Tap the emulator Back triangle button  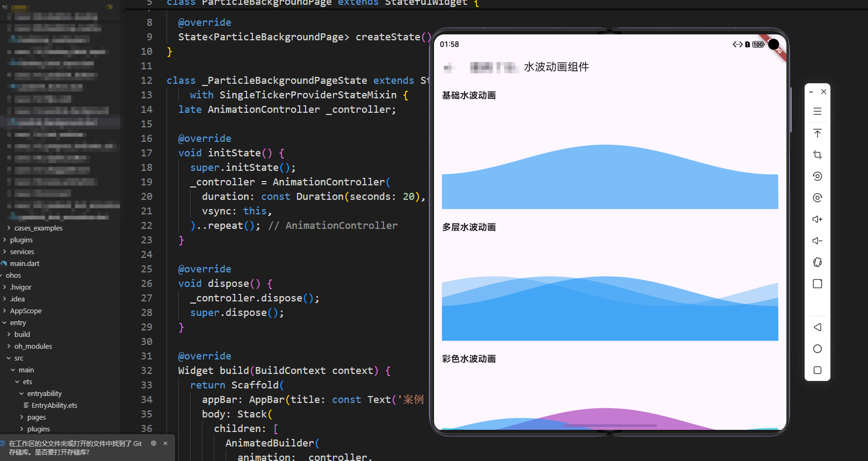click(818, 327)
